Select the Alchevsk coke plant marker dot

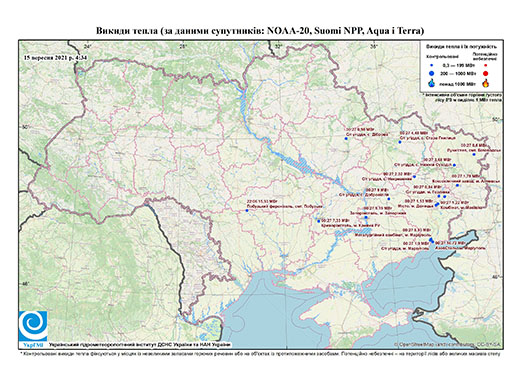point(457,185)
